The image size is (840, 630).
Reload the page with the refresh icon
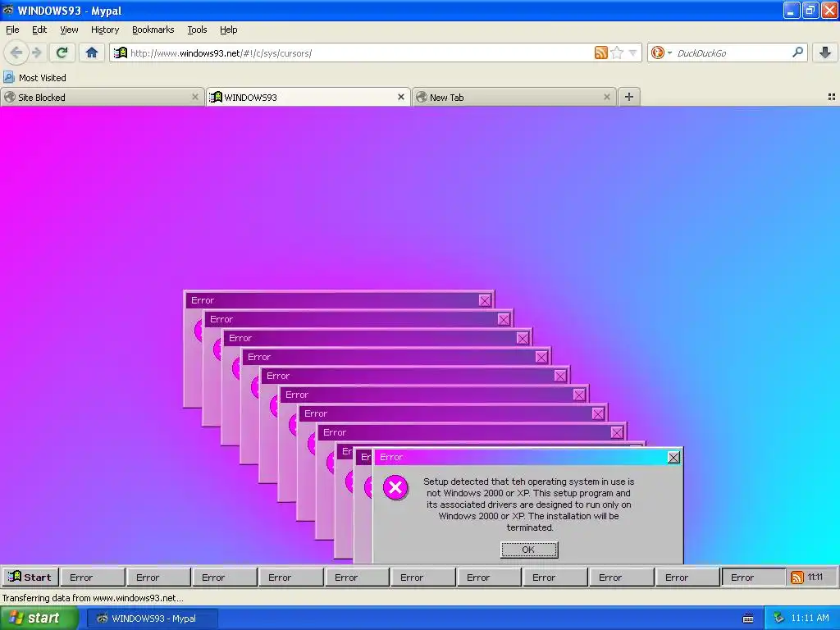(x=62, y=52)
